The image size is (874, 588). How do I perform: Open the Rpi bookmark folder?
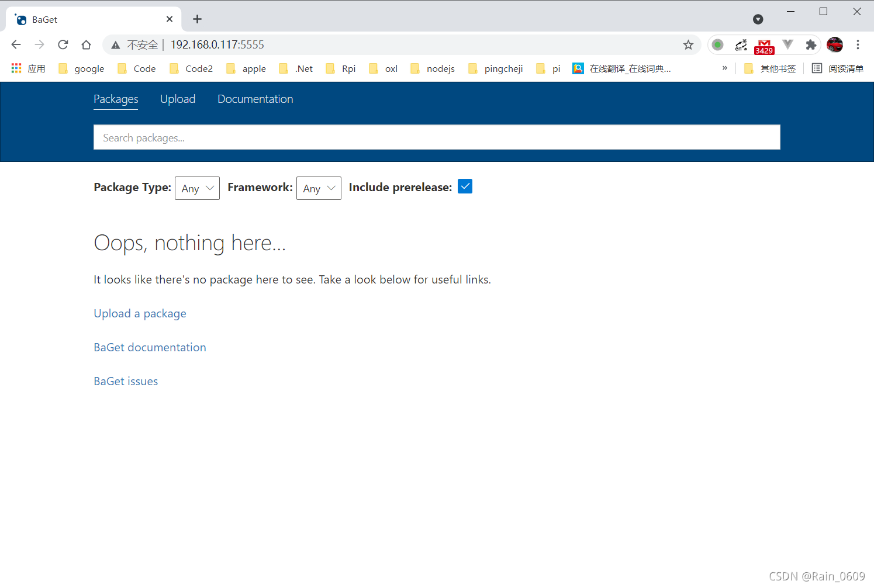tap(340, 68)
